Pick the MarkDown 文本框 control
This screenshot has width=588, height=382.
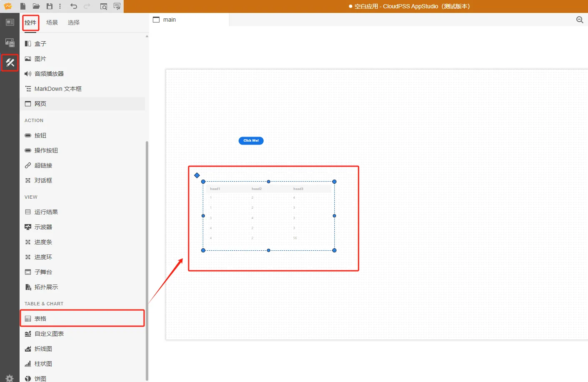82,89
